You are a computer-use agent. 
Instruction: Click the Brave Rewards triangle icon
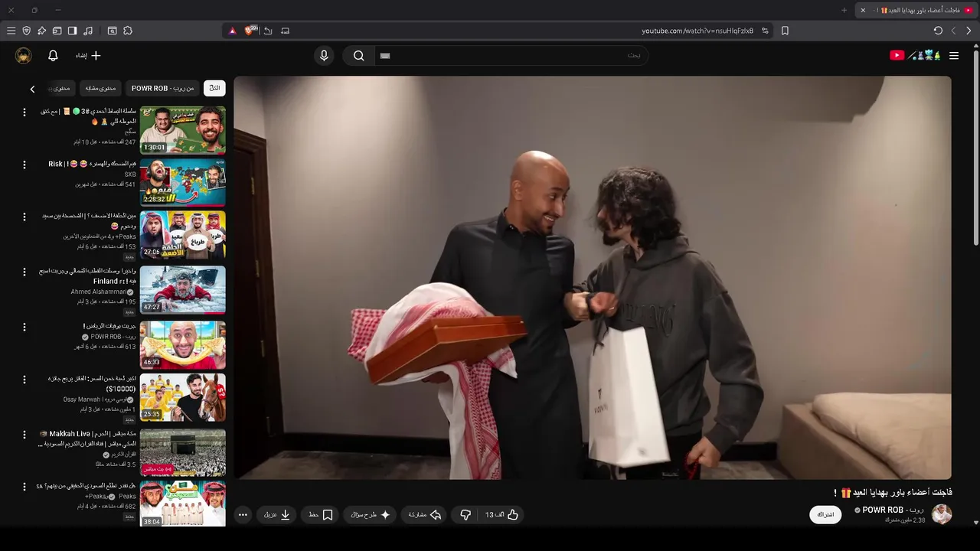tap(233, 31)
